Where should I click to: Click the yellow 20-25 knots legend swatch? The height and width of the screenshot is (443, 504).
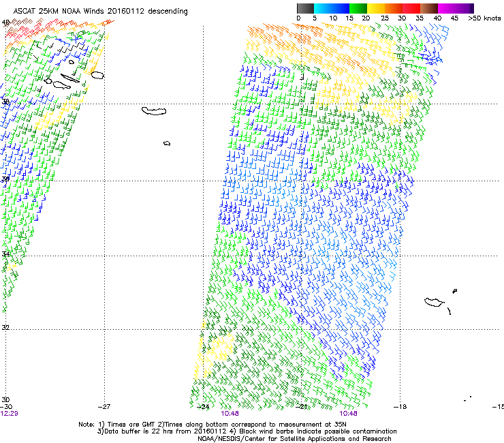click(x=376, y=8)
